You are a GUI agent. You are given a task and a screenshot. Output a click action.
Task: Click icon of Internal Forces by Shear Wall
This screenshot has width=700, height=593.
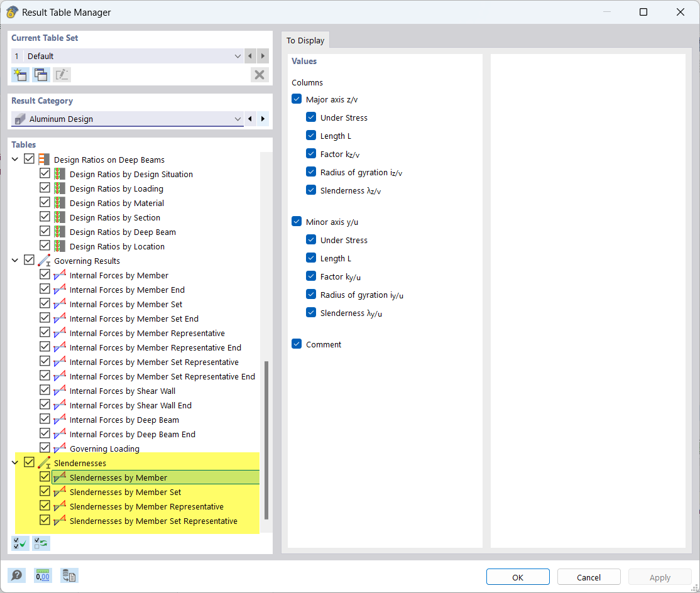pos(59,391)
